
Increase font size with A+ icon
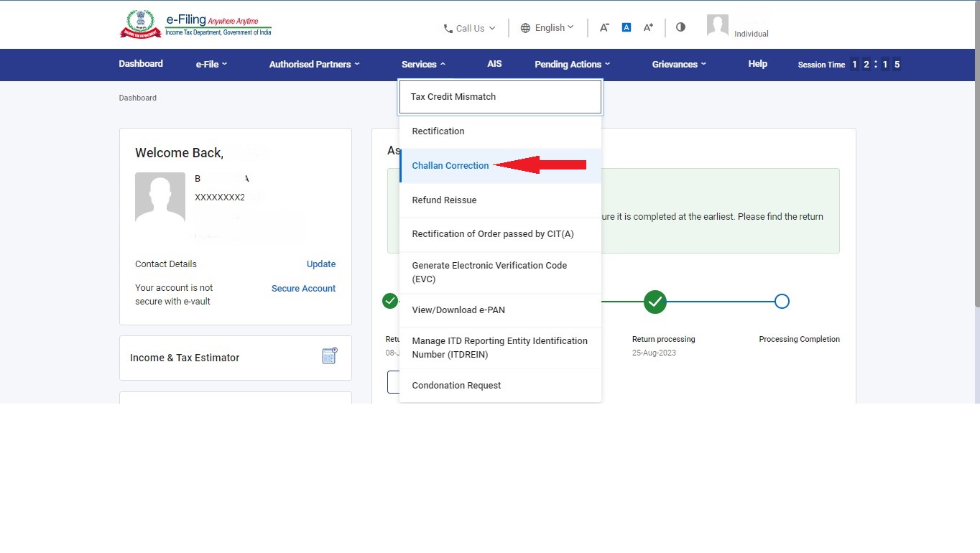point(648,27)
